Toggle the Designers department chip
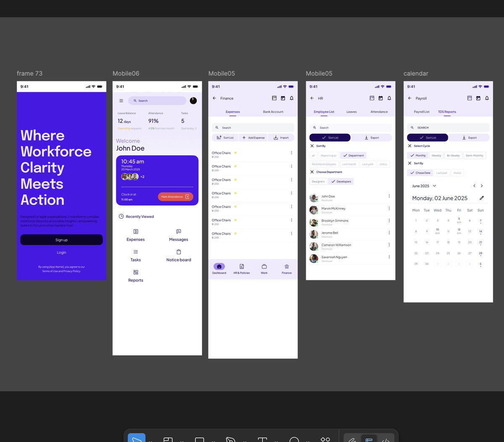Viewport: 504px width, 442px height. point(318,181)
